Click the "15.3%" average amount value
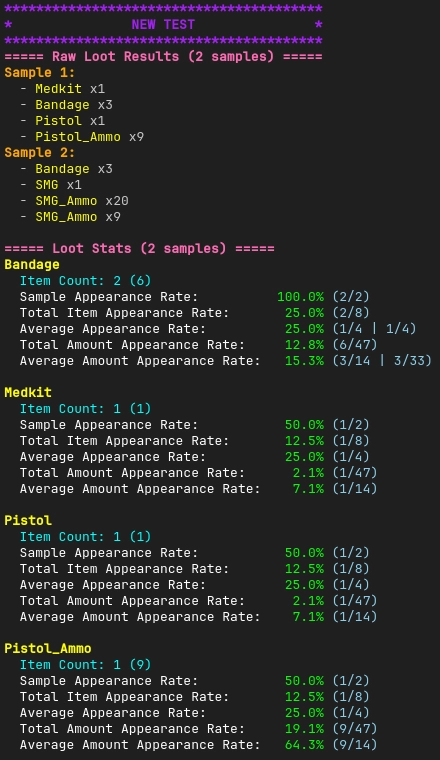This screenshot has height=760, width=440. pyautogui.click(x=304, y=360)
